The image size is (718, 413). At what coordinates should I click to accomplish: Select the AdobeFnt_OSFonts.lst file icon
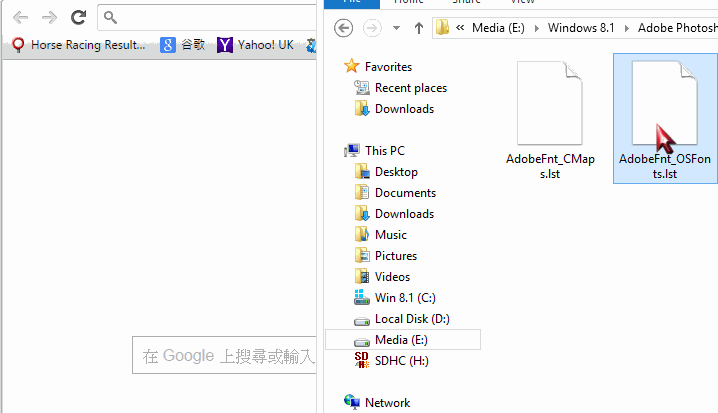click(665, 103)
